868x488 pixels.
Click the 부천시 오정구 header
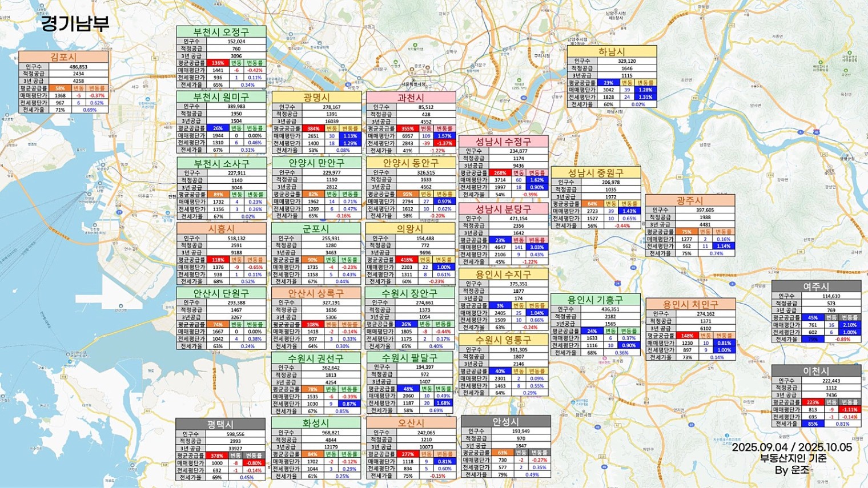[x=221, y=32]
